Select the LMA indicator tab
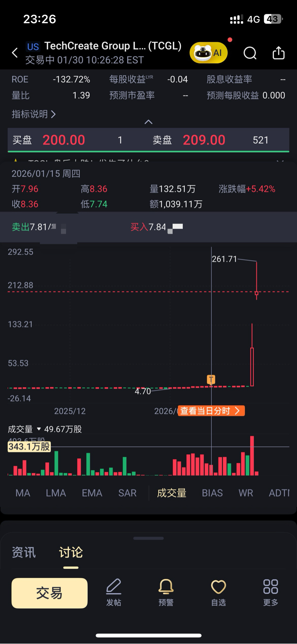This screenshot has width=297, height=644. point(56,493)
